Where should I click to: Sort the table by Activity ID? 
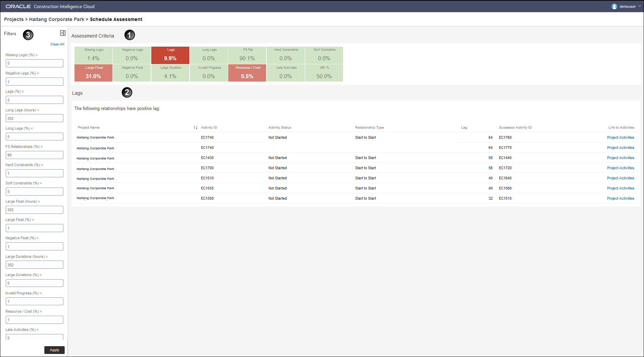[x=195, y=128]
